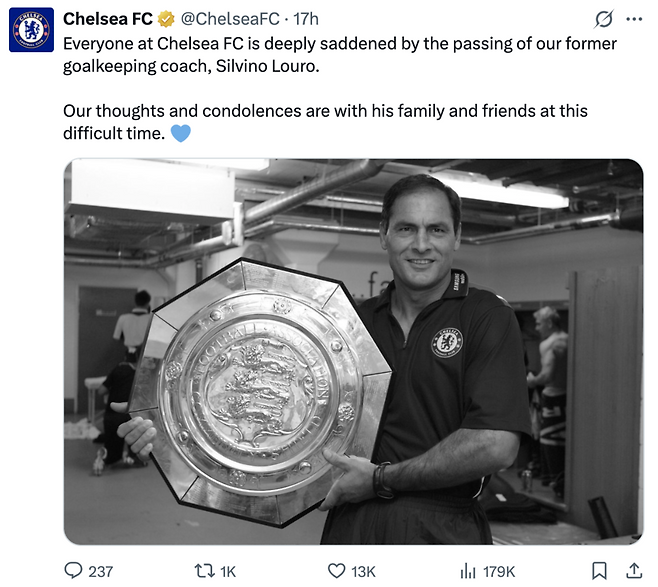Click the 13K likes count
Image resolution: width=658 pixels, height=587 pixels.
(363, 572)
